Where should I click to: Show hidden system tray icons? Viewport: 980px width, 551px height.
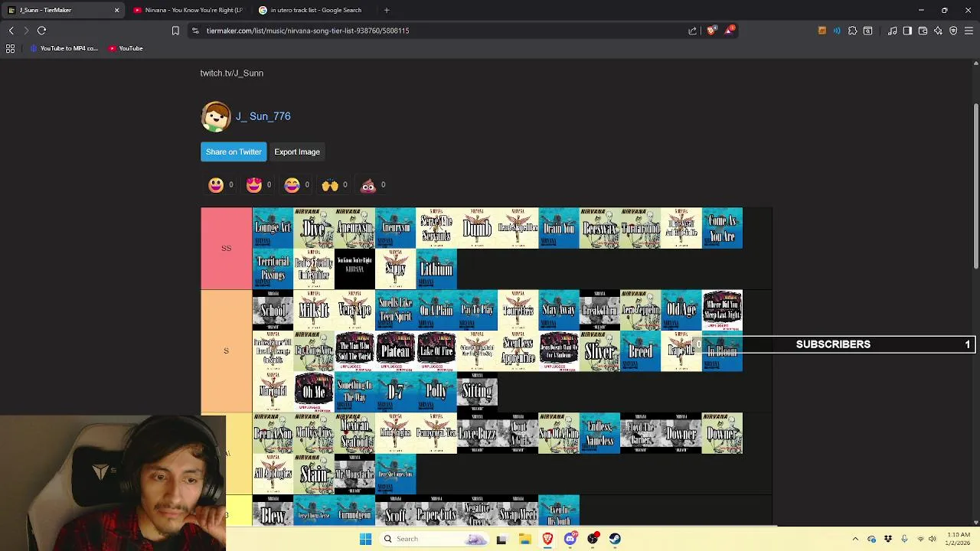coord(855,539)
